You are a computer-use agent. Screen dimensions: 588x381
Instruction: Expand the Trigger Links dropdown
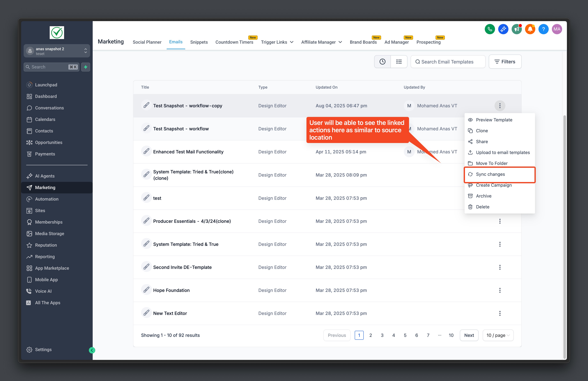(277, 42)
